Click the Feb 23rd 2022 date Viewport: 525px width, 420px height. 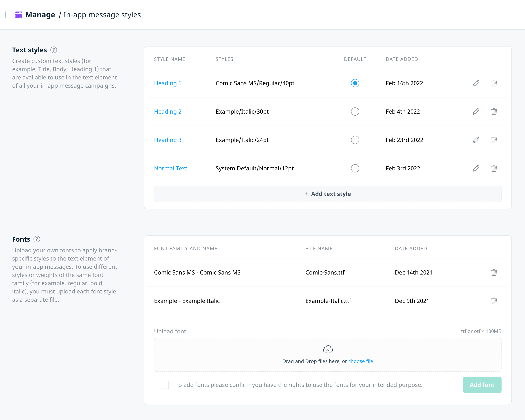404,140
